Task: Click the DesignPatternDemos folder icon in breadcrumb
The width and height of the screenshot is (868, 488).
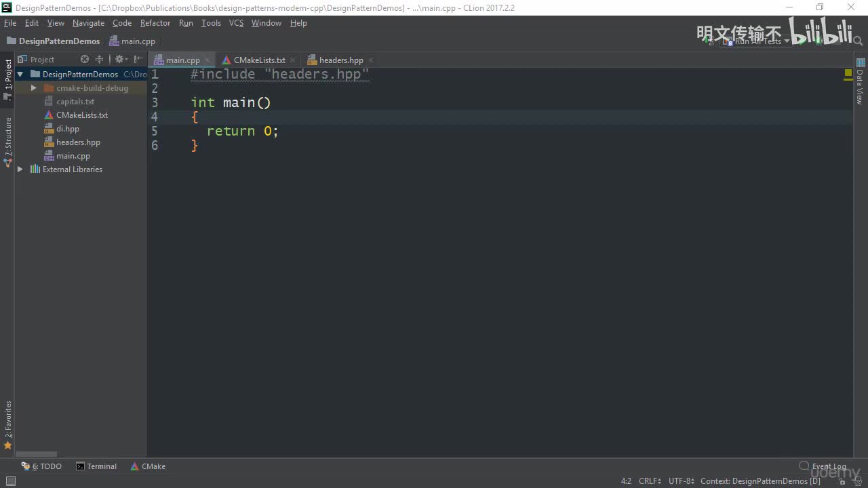Action: [11, 41]
